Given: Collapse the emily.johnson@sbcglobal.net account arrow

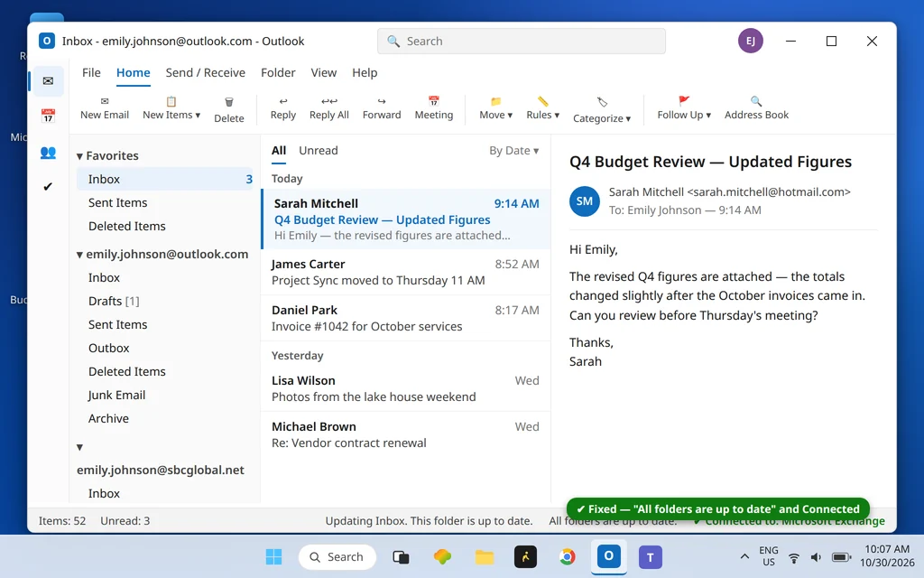Looking at the screenshot, I should [x=79, y=447].
